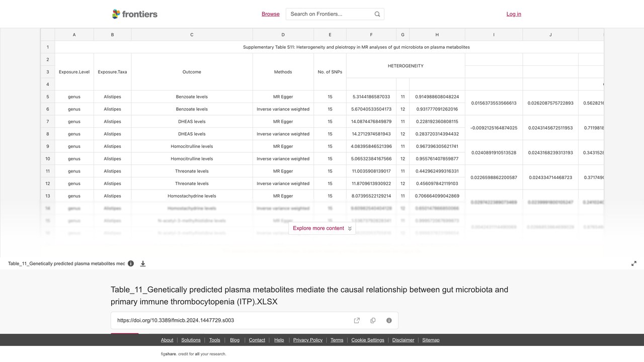Open the Sitemap footer link
The image size is (644, 362).
click(x=431, y=340)
